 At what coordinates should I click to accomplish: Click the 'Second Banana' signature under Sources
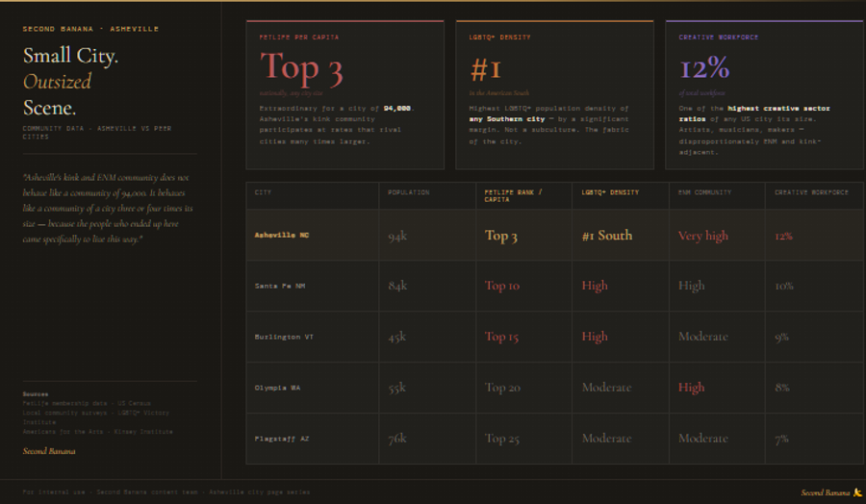pyautogui.click(x=49, y=451)
